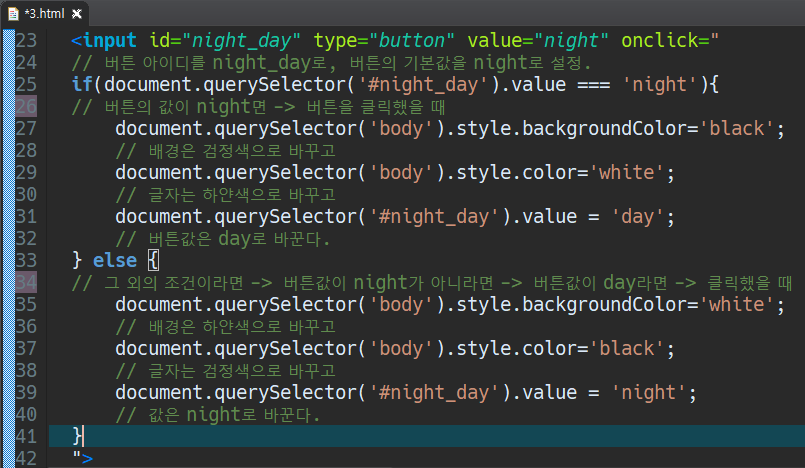Click '#night_day' selector on line 39

coord(434,393)
